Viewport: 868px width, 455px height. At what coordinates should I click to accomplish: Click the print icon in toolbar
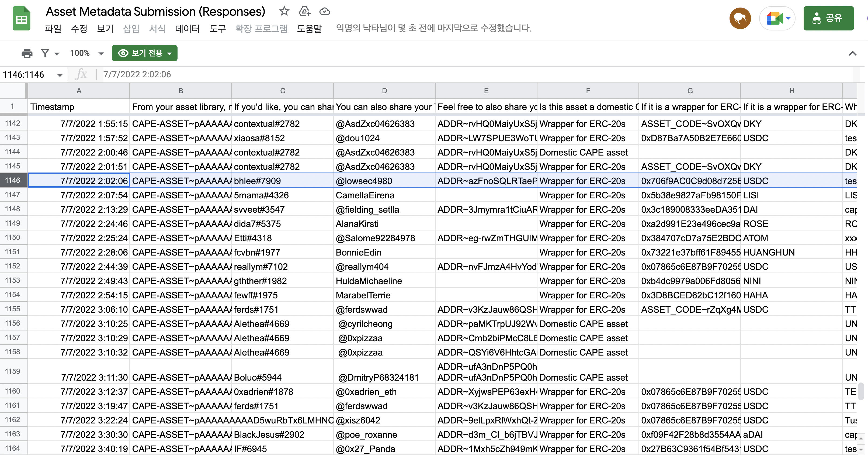[27, 53]
